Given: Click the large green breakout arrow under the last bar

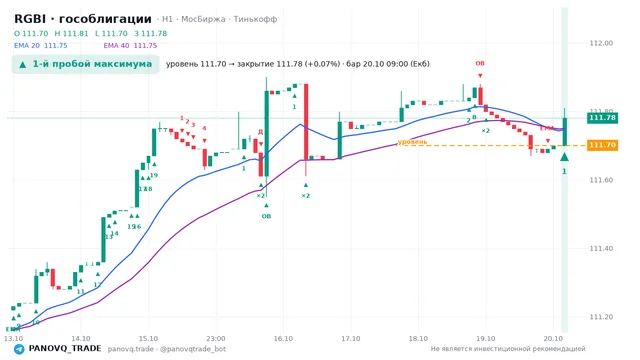Looking at the screenshot, I should 564,157.
